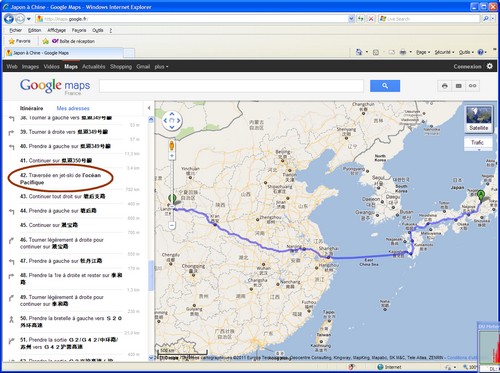
Task: Open the Edition menu
Action: point(34,30)
